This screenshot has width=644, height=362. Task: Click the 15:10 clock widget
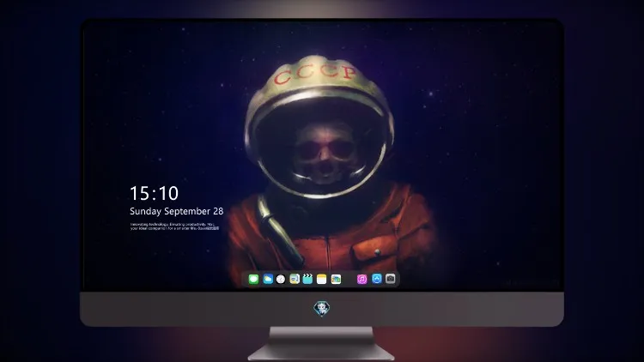click(154, 193)
